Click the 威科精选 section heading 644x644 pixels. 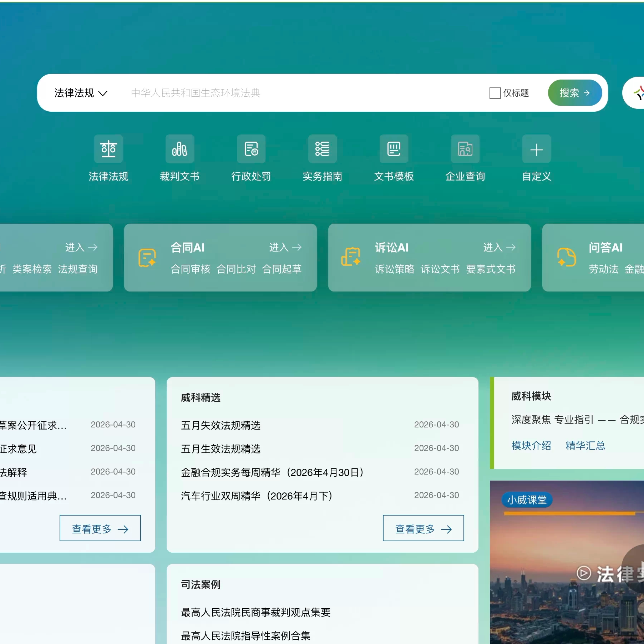pos(201,397)
